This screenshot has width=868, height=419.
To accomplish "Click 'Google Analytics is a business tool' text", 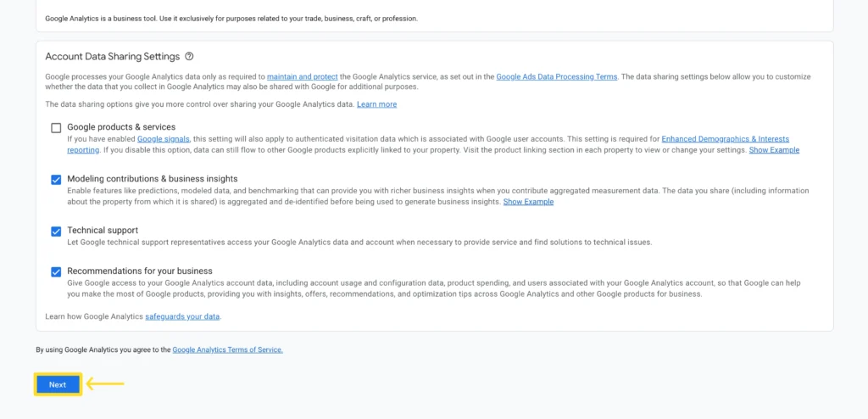I will point(231,19).
